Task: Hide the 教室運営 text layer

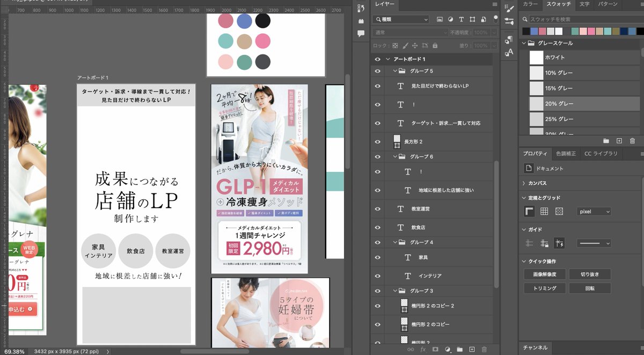Action: [377, 209]
